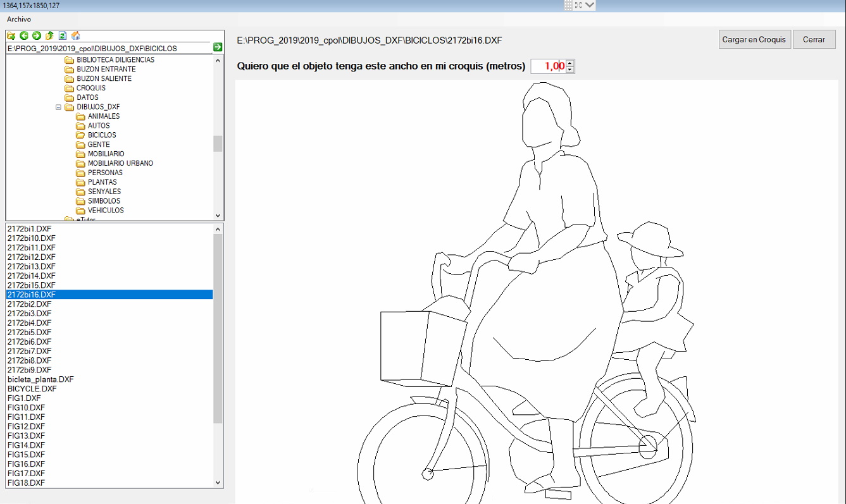This screenshot has height=504, width=846.
Task: Click the folder path input field
Action: [x=109, y=48]
